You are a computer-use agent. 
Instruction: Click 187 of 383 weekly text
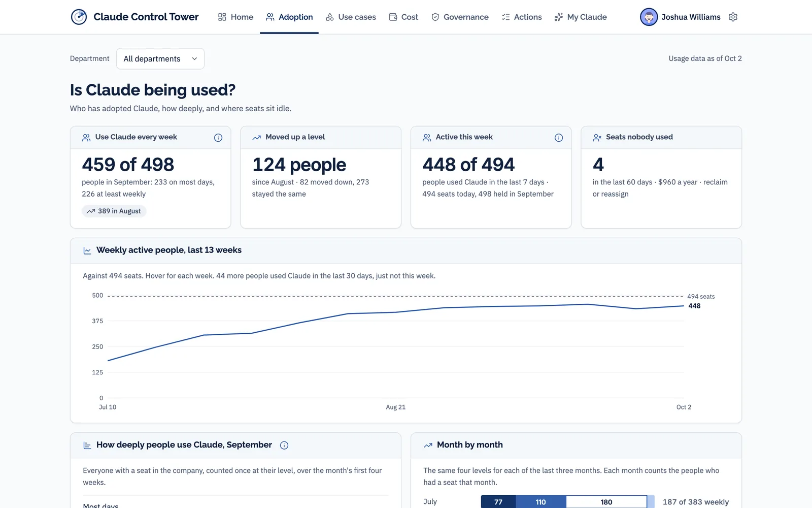[x=696, y=502]
